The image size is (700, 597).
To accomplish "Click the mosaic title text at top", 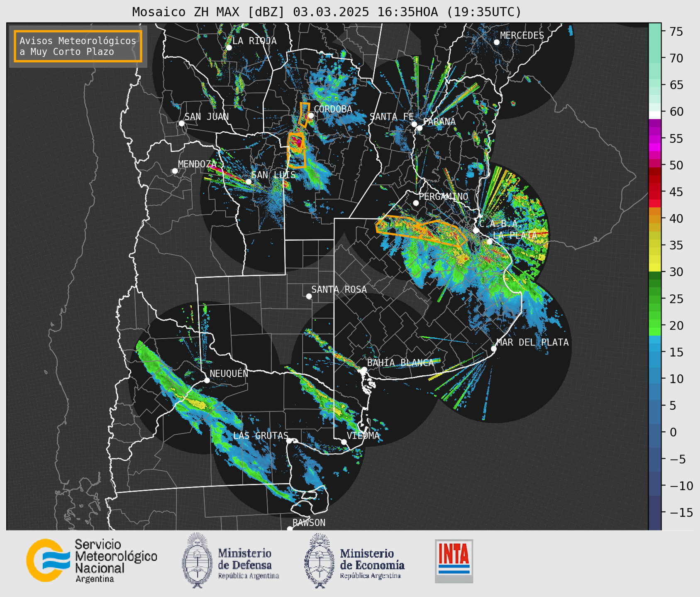I will [327, 12].
